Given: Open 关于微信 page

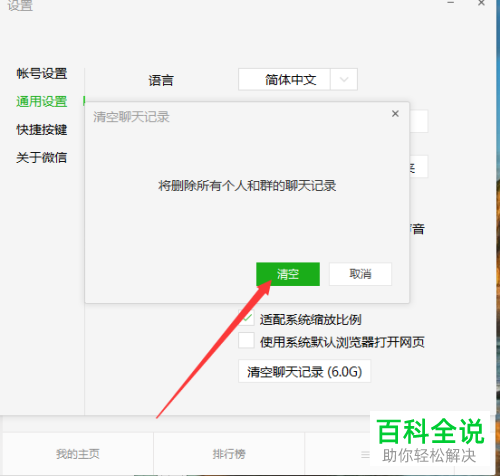Looking at the screenshot, I should (x=42, y=157).
